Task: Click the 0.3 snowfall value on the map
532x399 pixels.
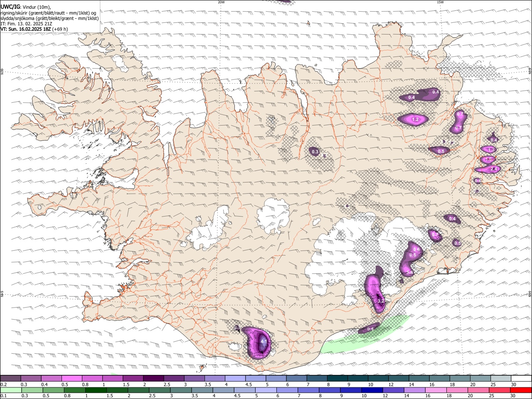Action: click(315, 152)
